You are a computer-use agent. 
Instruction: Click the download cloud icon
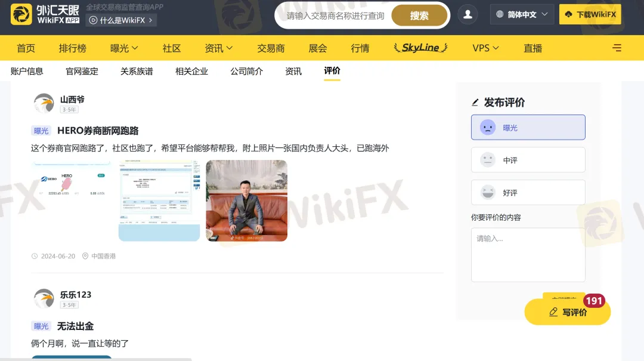tap(568, 14)
